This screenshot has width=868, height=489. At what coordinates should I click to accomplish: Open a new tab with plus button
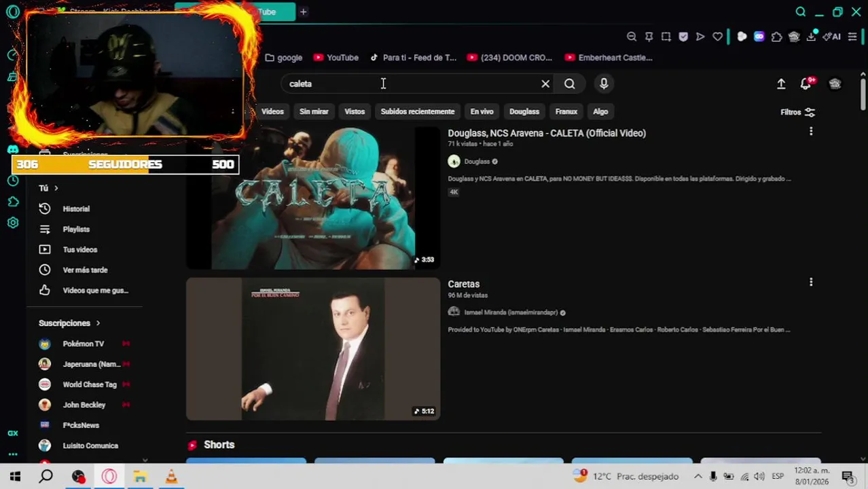pos(304,12)
